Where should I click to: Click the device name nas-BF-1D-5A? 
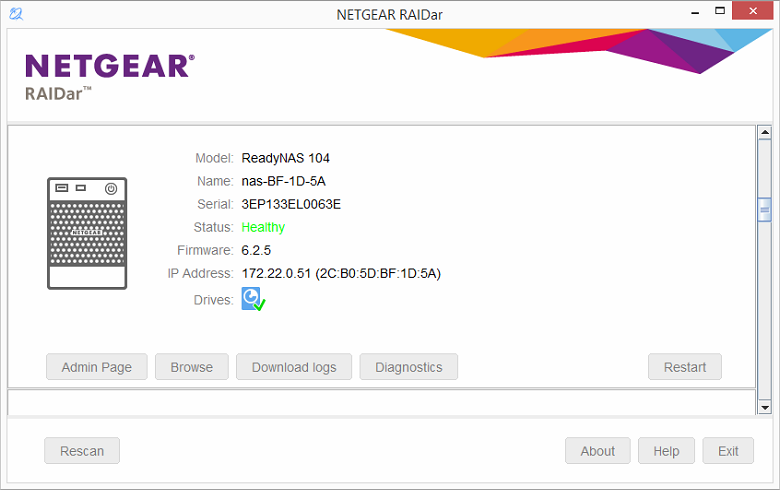click(284, 181)
